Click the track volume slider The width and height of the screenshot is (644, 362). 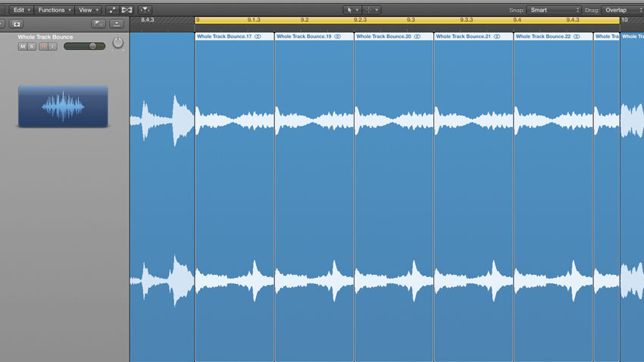coord(84,46)
